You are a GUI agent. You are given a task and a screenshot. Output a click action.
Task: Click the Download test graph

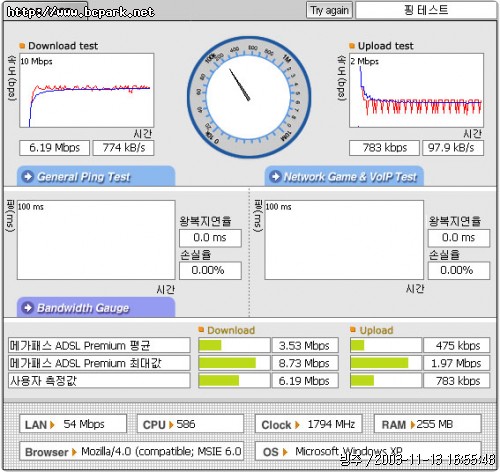[87, 90]
